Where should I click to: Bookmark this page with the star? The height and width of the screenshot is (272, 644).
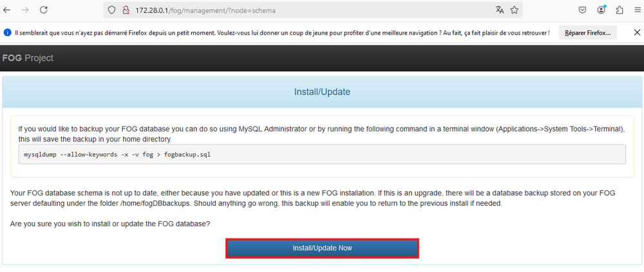(x=515, y=10)
